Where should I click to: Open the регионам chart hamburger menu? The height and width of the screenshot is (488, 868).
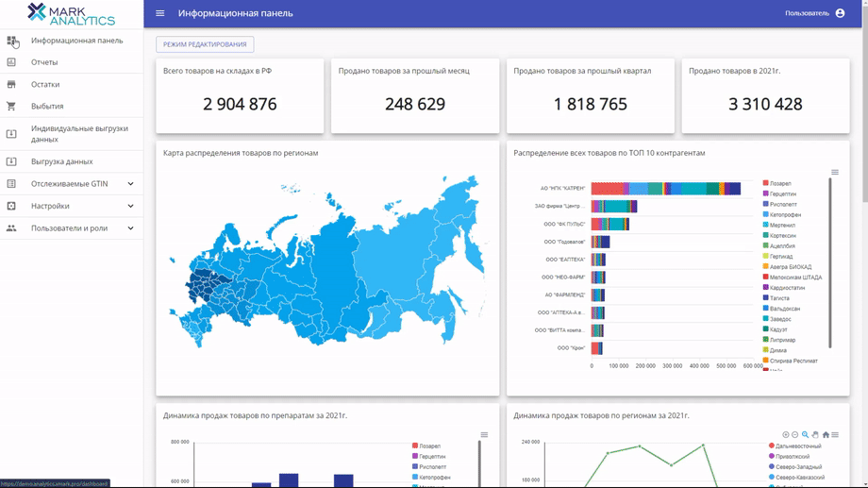835,435
